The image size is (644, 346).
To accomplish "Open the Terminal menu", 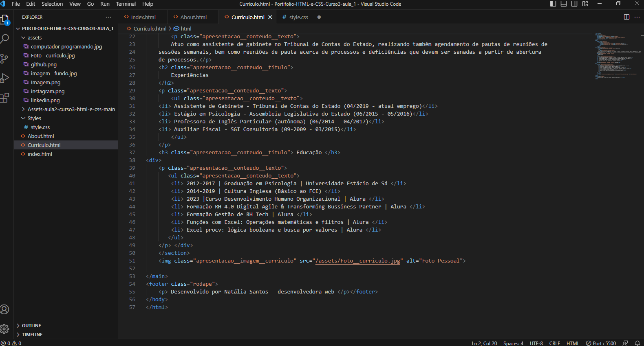I will (126, 4).
